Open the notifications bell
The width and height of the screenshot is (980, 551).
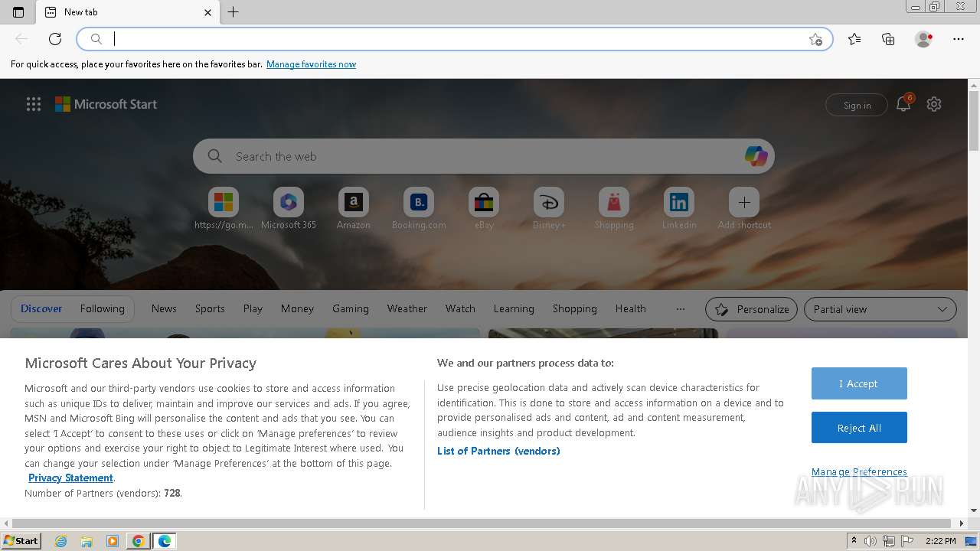(x=903, y=105)
